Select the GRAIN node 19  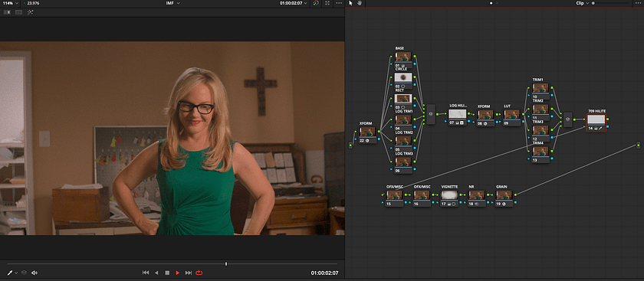click(504, 198)
